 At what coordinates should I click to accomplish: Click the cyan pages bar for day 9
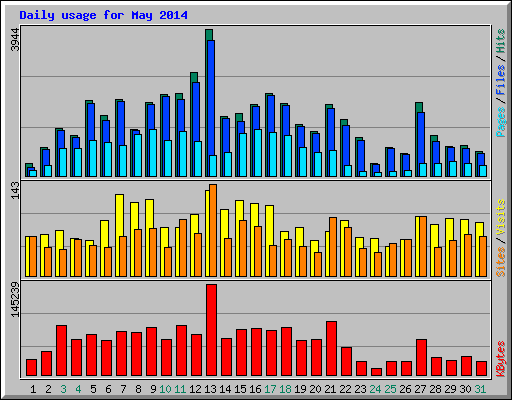point(153,153)
